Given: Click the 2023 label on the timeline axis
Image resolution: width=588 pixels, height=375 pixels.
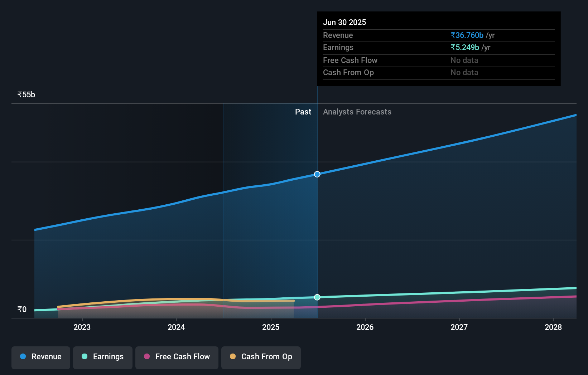Looking at the screenshot, I should (x=82, y=327).
